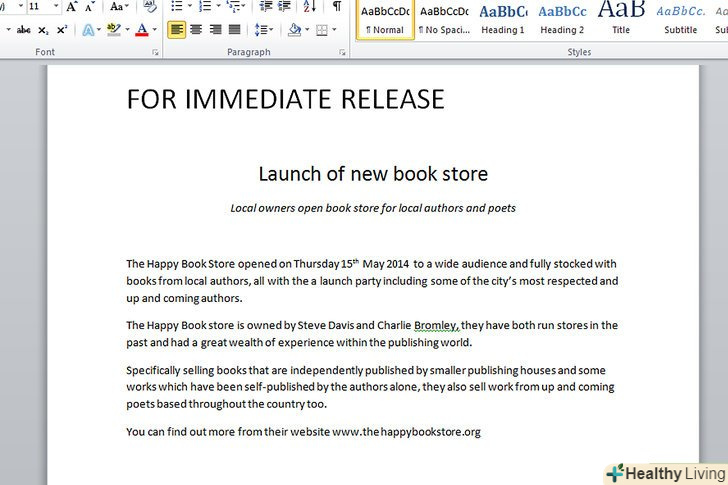
Task: Align the text to the right
Action: (215, 30)
